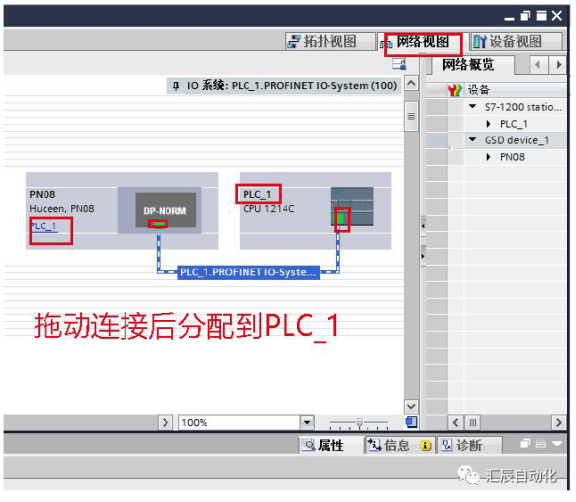Select the CPU 1214C device image
Screen dimensions: 576x502
[x=352, y=206]
